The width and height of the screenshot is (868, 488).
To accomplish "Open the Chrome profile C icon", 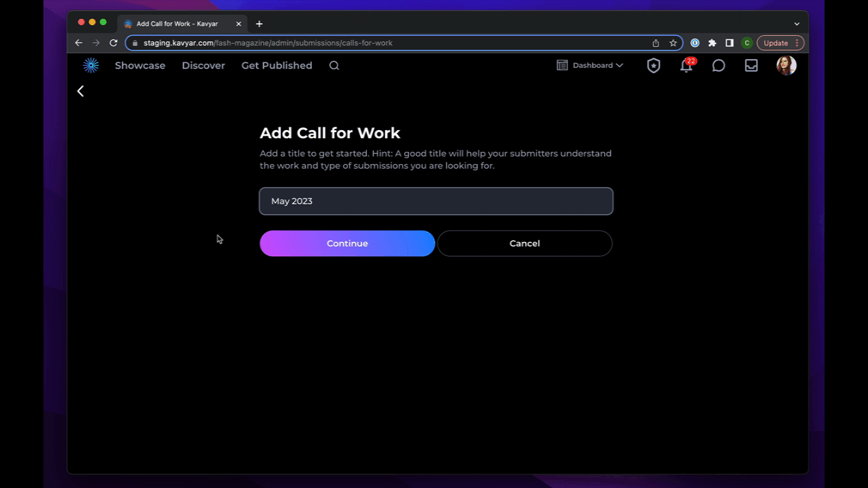I will (747, 43).
